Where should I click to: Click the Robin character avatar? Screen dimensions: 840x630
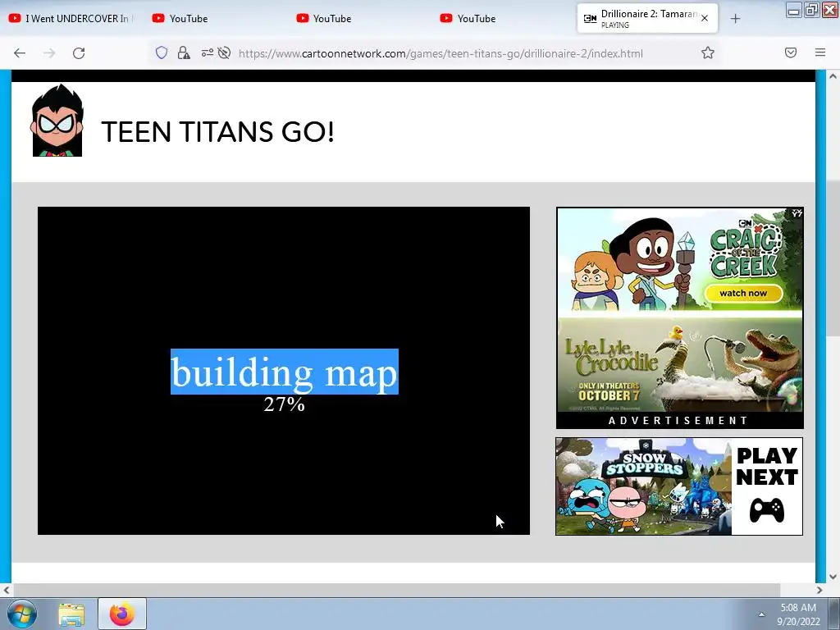[57, 120]
